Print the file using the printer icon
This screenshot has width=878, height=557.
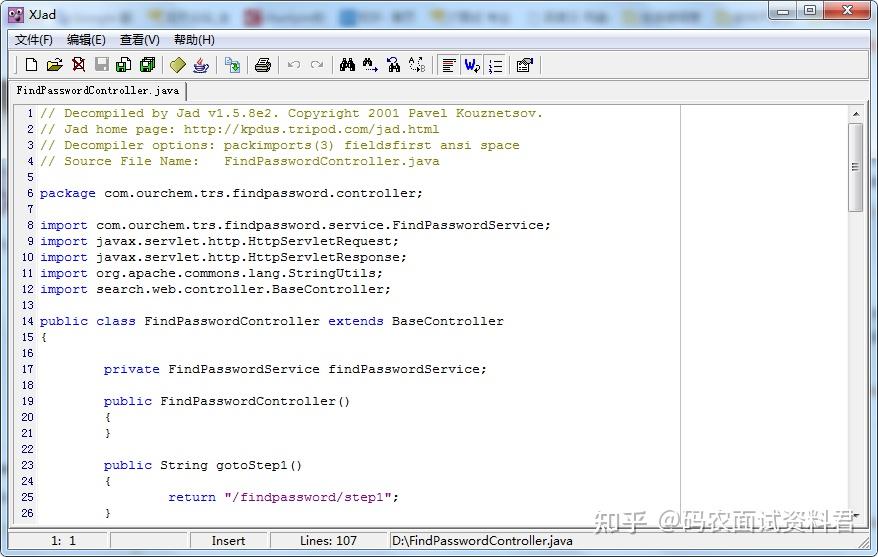pos(263,65)
